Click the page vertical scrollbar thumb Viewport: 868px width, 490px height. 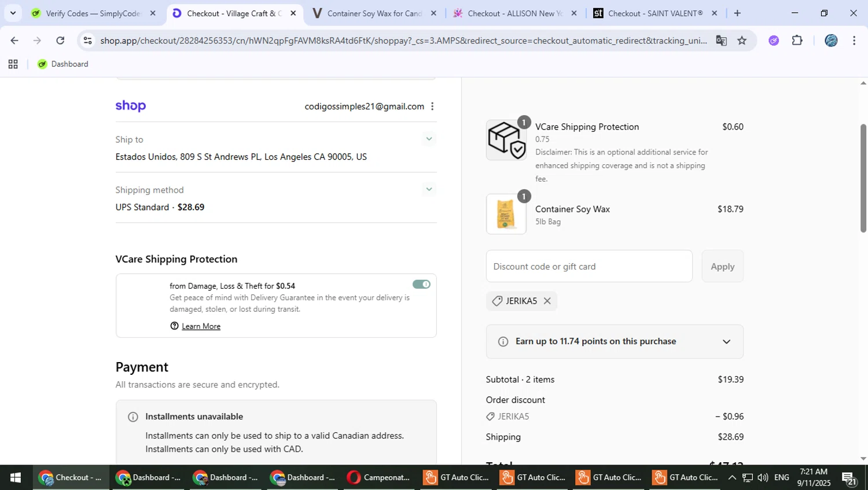(863, 178)
